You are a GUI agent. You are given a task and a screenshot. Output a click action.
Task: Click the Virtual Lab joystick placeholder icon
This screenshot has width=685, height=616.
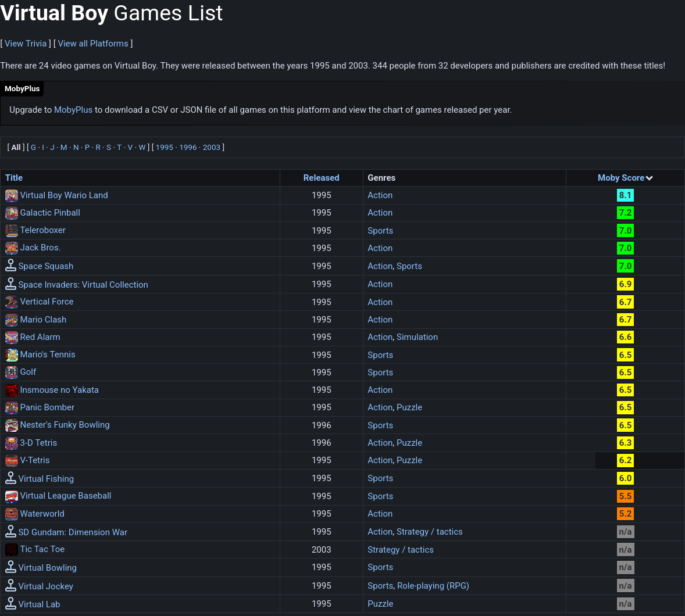pos(10,603)
